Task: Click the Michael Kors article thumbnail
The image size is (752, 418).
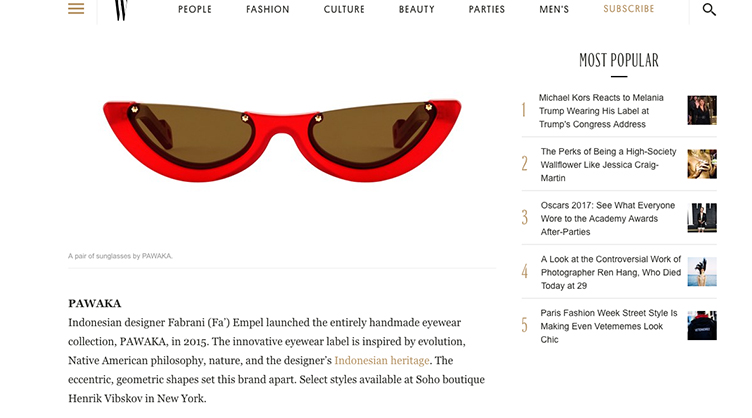Action: click(x=702, y=110)
